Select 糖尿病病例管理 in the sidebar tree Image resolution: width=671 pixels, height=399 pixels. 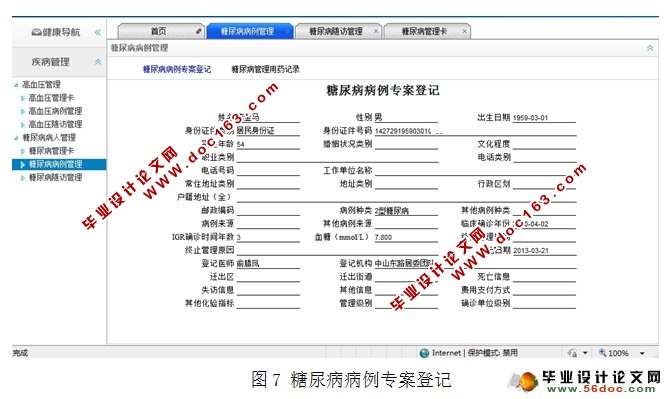[59, 164]
